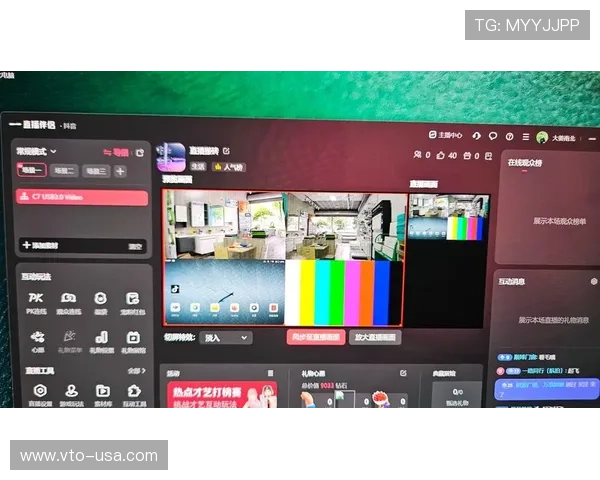Screen dimensions: 600x480
Task: Click the small live output preview thumbnail
Action: (449, 217)
